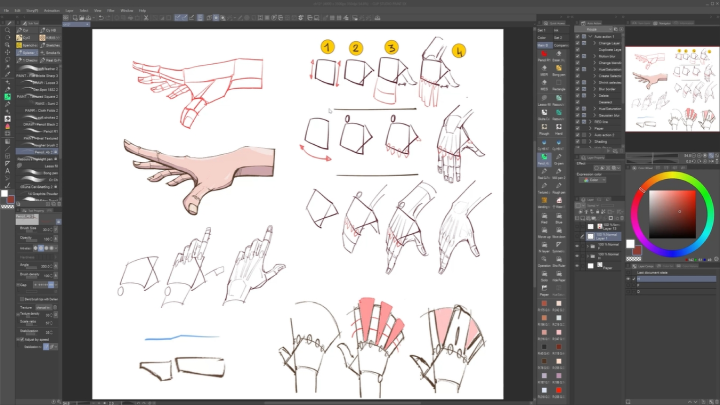Open the Help menu

[142, 11]
